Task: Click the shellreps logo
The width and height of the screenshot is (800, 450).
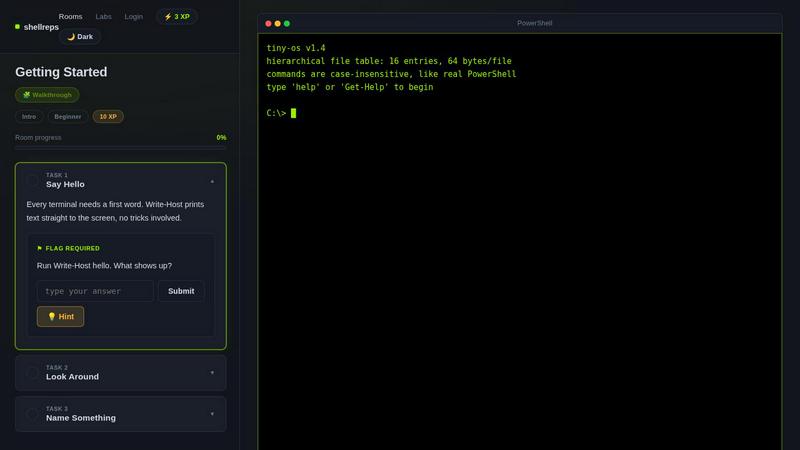Action: coord(37,27)
